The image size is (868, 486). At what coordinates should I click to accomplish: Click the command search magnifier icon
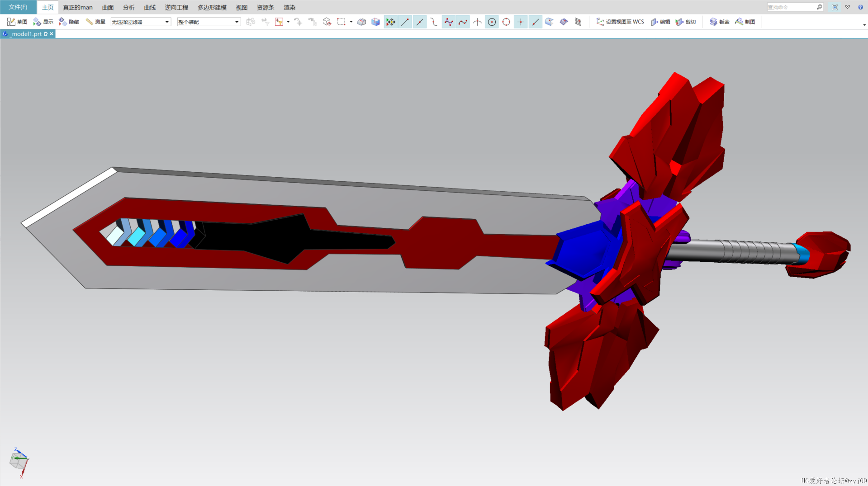tap(820, 7)
